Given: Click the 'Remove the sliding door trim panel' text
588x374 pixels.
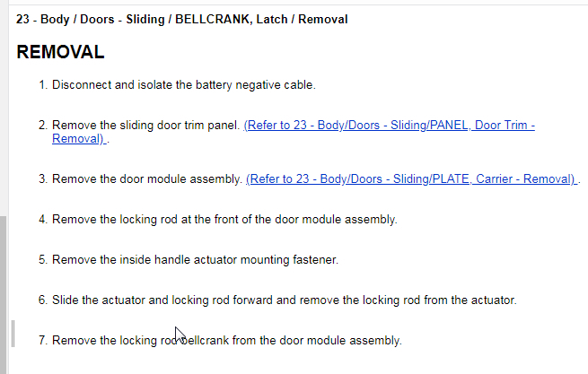Looking at the screenshot, I should (x=145, y=126).
